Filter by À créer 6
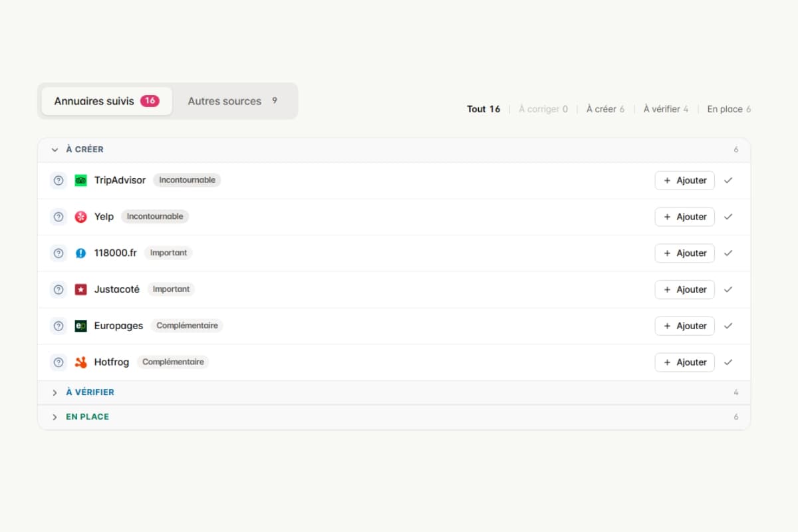Image resolution: width=798 pixels, height=532 pixels. tap(605, 109)
